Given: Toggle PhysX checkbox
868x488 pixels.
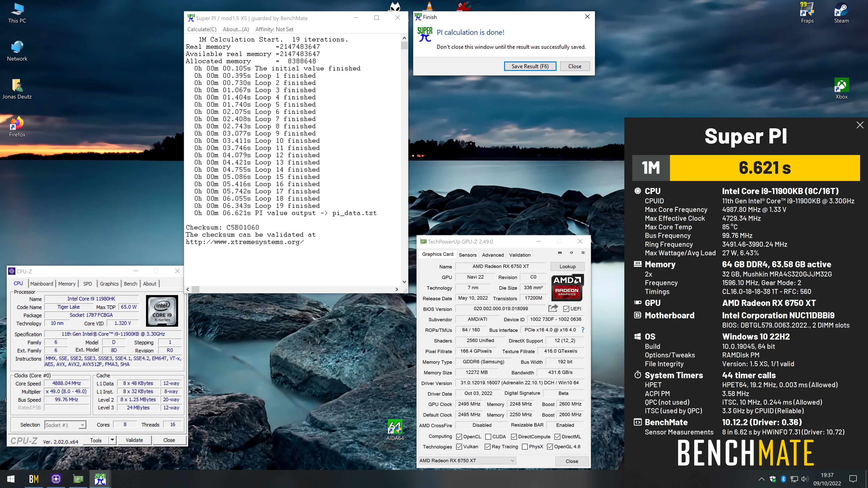Looking at the screenshot, I should tap(525, 447).
